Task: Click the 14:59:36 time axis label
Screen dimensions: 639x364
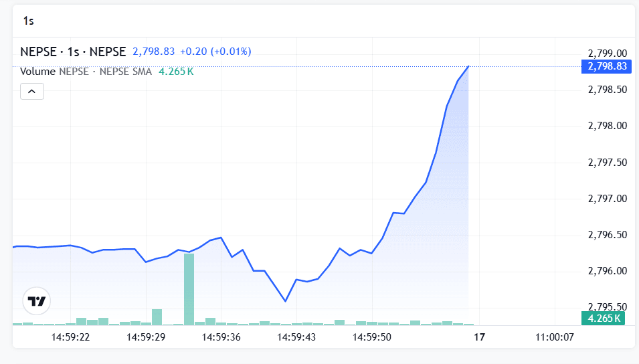Action: click(x=221, y=337)
